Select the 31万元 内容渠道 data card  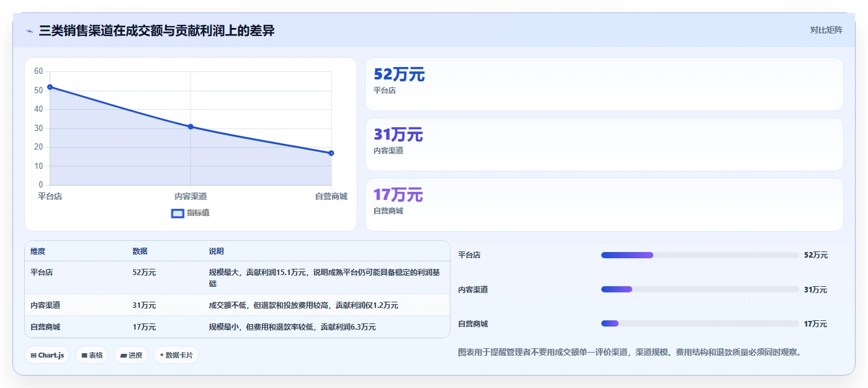[604, 144]
